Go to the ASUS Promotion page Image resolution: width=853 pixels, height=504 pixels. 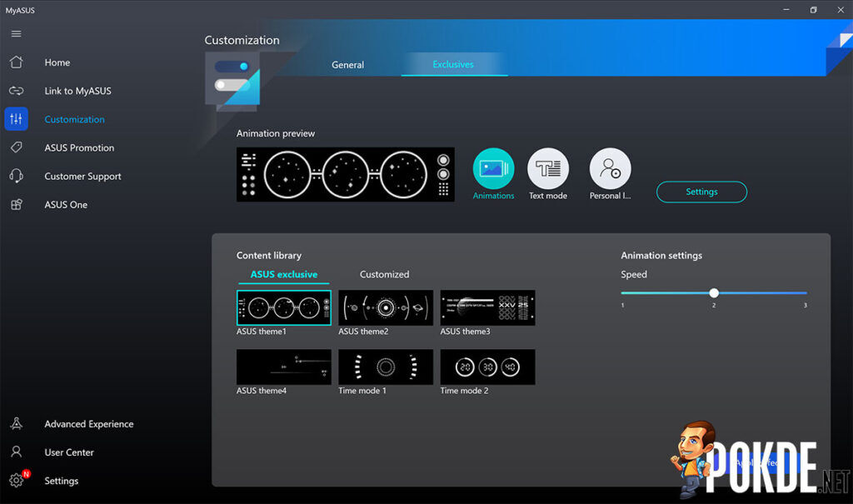coord(79,147)
